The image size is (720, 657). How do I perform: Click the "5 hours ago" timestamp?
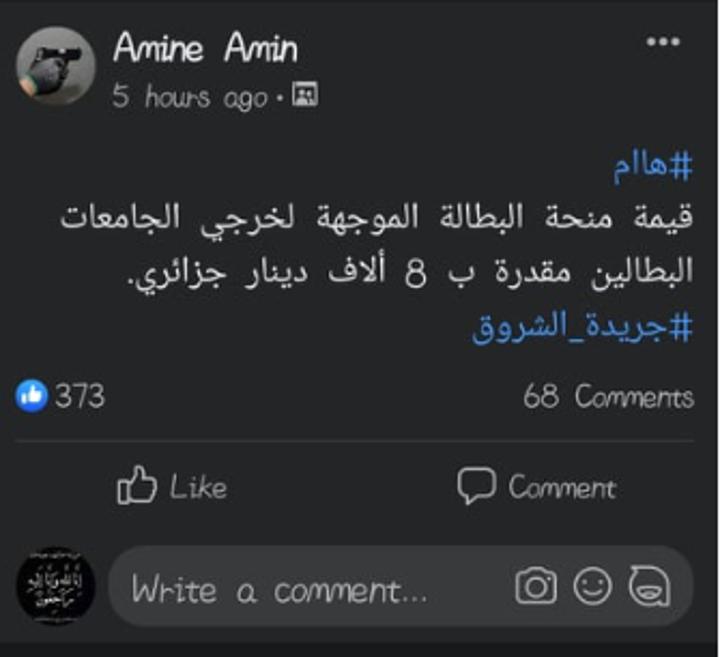coord(190,97)
